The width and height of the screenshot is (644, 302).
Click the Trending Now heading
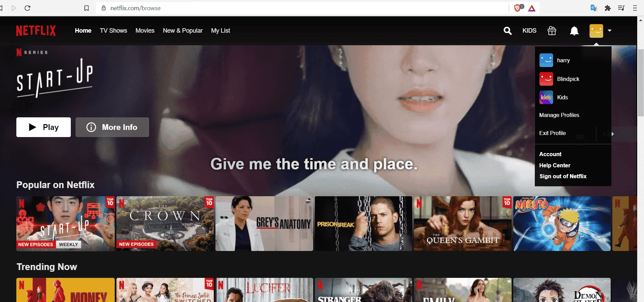click(x=47, y=267)
